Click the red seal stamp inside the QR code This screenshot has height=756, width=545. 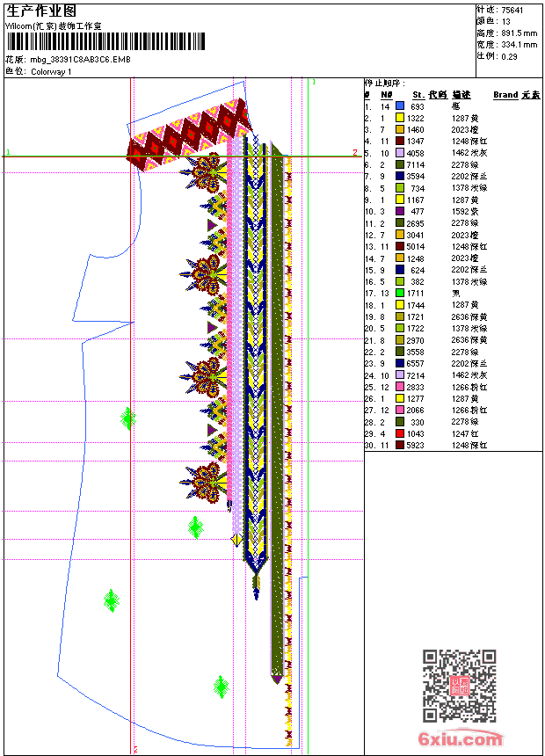(x=460, y=687)
